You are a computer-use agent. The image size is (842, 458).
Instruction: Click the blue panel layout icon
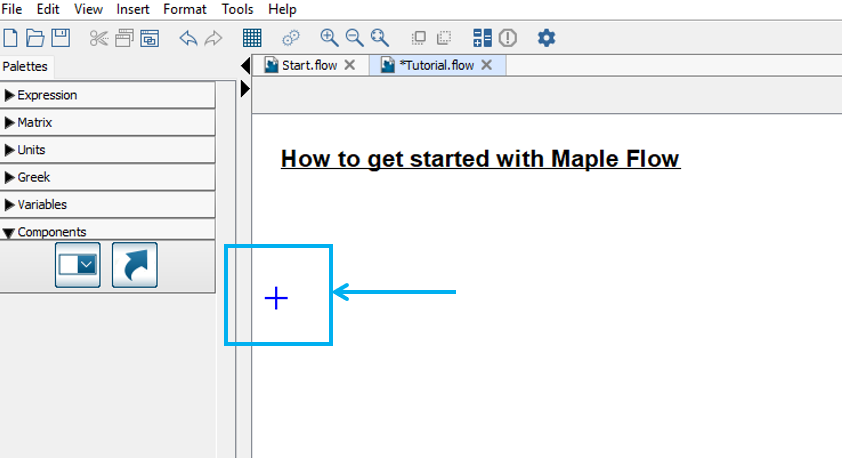482,38
